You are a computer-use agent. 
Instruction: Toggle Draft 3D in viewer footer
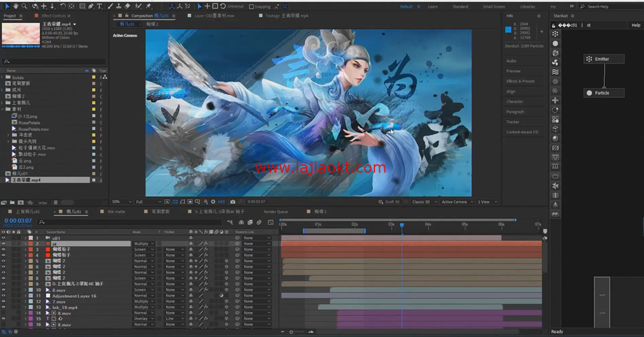coord(389,201)
